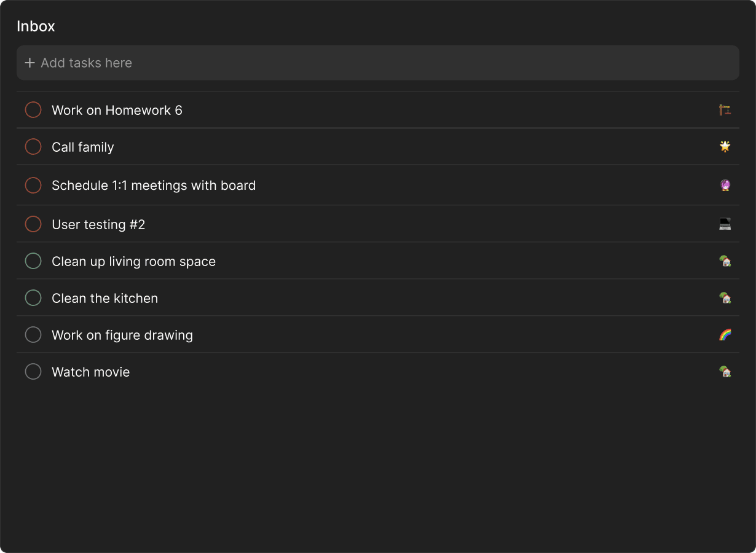Click the house icon next to Watch movie

(725, 372)
